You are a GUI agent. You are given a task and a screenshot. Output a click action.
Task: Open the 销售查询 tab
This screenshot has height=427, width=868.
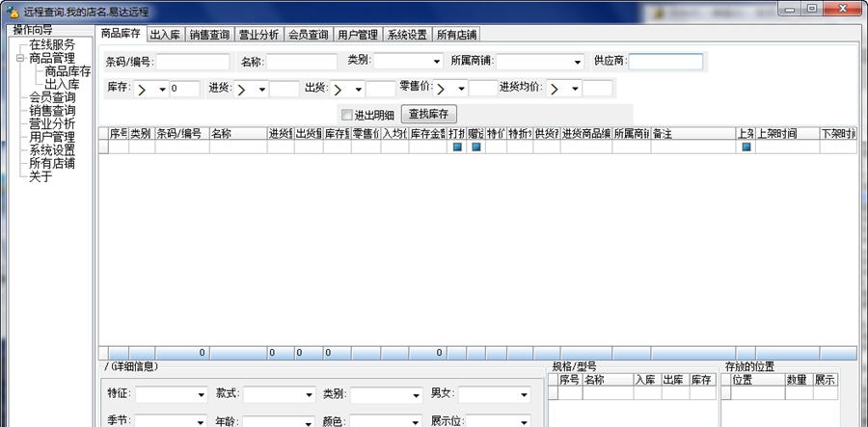209,35
